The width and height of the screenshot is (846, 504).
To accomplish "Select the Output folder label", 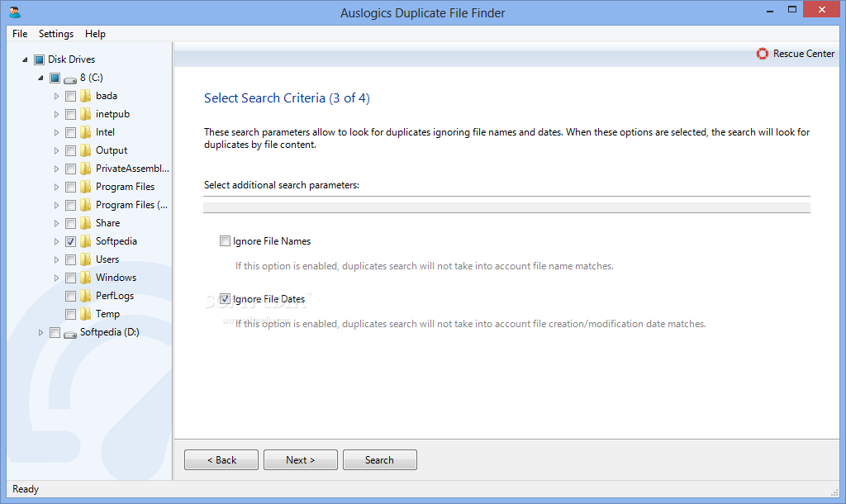I will 112,150.
